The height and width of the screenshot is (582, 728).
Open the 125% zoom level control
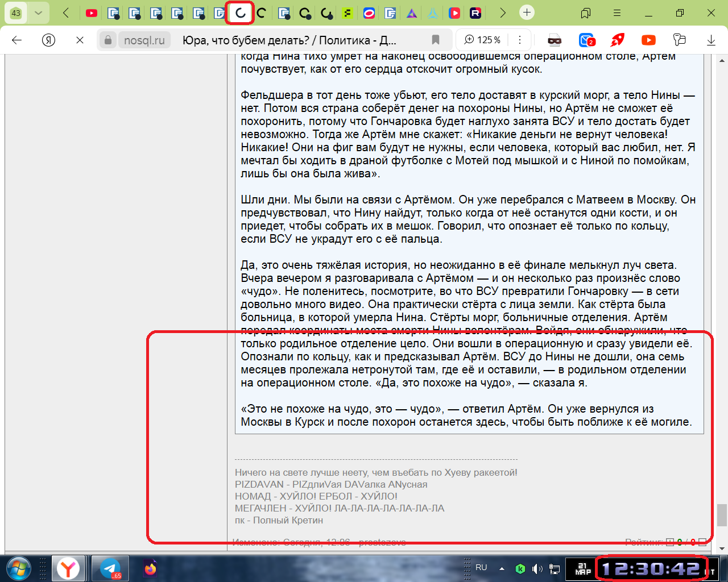click(483, 40)
